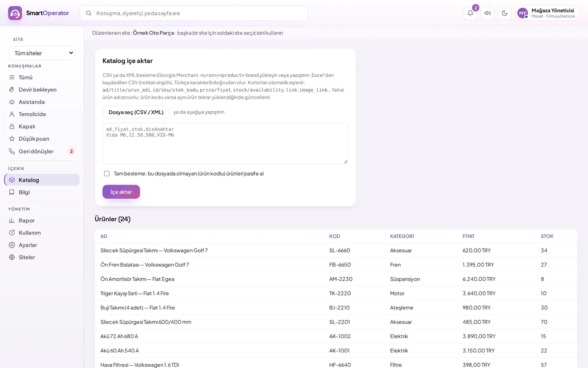588x368 pixels.
Task: Click the SmartOperator headset logo icon
Action: (x=15, y=13)
